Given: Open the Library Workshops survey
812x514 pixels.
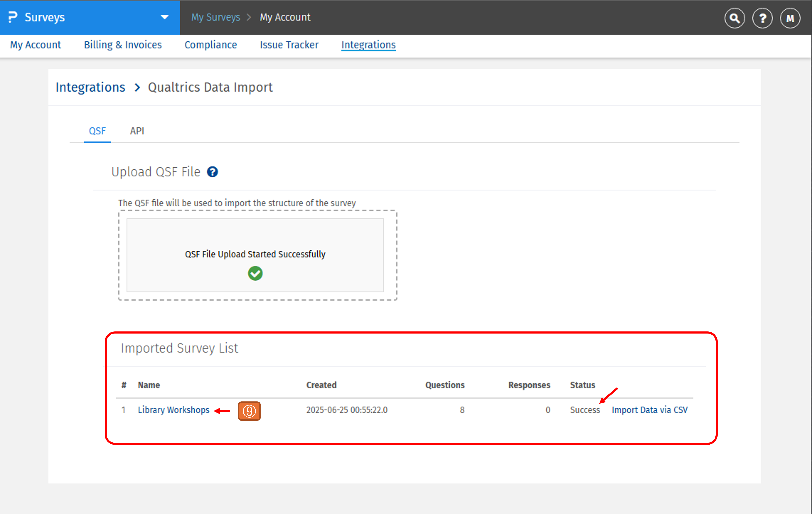Looking at the screenshot, I should [x=174, y=410].
